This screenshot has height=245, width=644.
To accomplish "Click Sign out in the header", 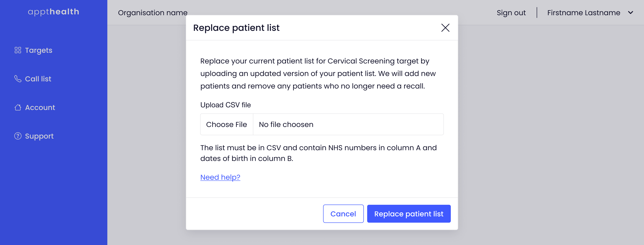I will click(511, 13).
